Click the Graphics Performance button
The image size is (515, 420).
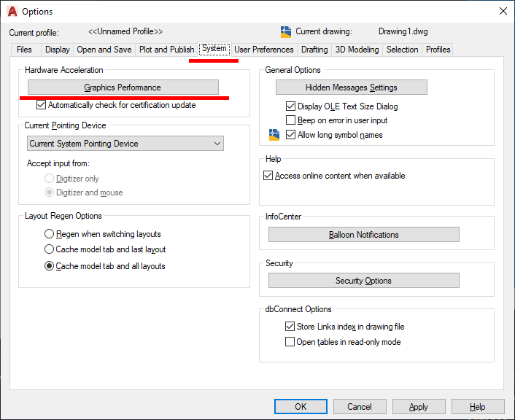[x=123, y=87]
